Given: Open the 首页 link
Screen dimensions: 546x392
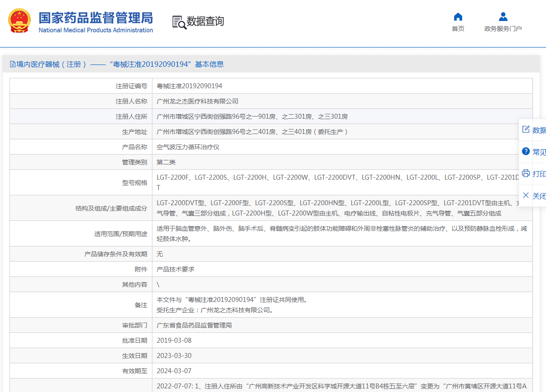Looking at the screenshot, I should 458,29.
